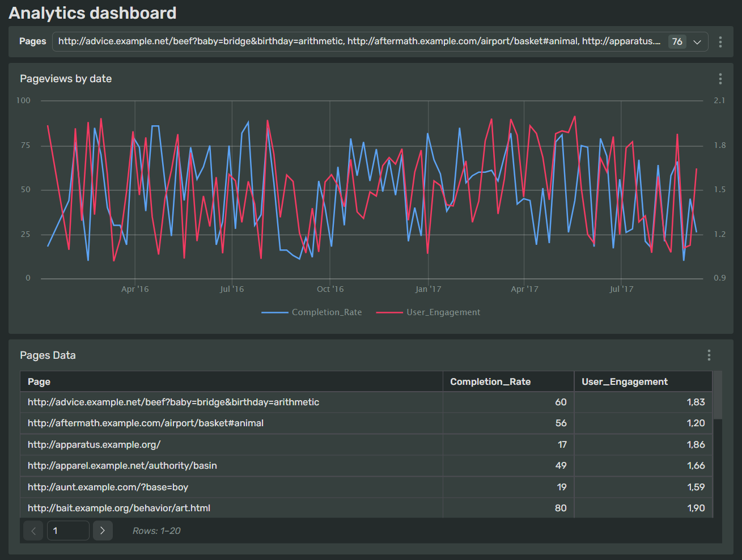Viewport: 742px width, 560px height.
Task: Click the page number input field
Action: tap(68, 531)
